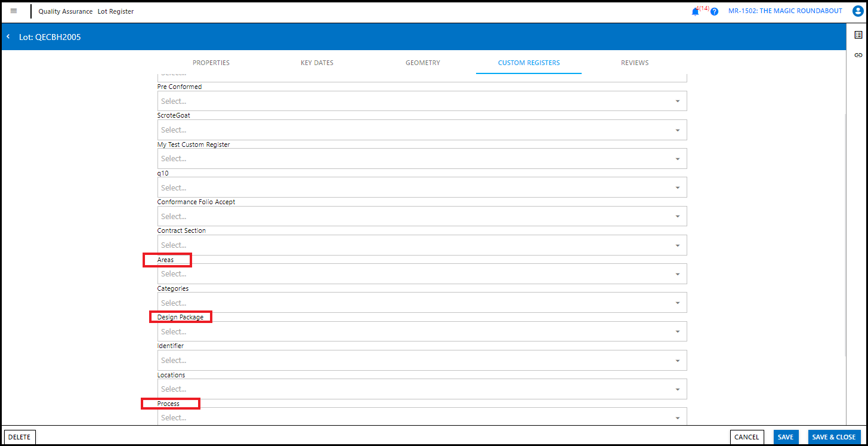Switch to the Key Dates tab

click(x=317, y=63)
